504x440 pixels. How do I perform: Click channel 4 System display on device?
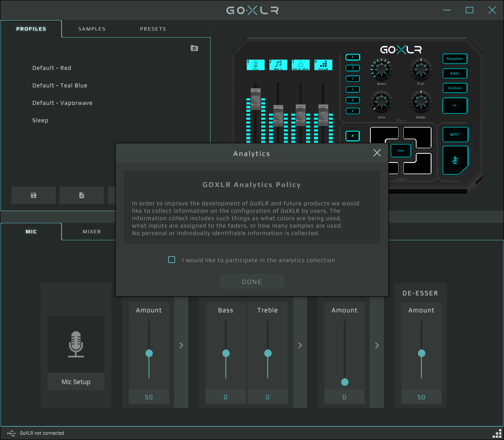click(x=323, y=65)
